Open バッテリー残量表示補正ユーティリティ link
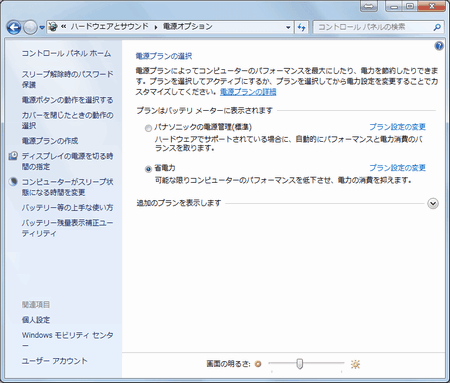This screenshot has height=383, width=450. pos(68,228)
